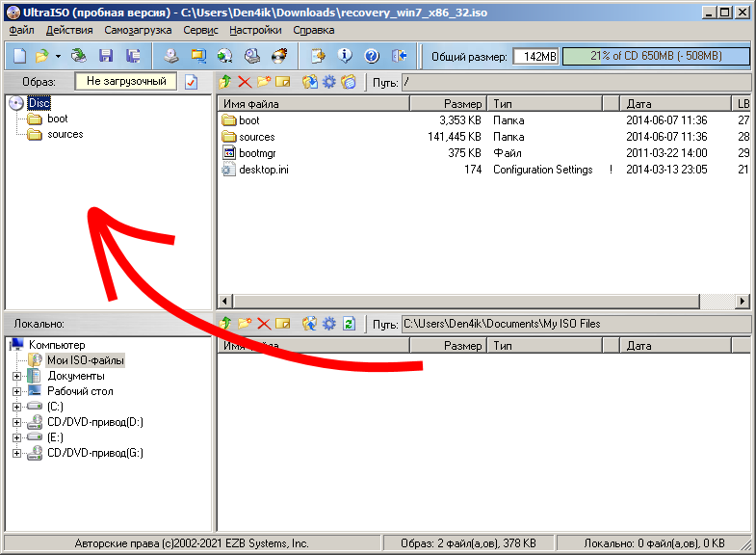Open an image file with folder icon
756x555 pixels.
42,56
